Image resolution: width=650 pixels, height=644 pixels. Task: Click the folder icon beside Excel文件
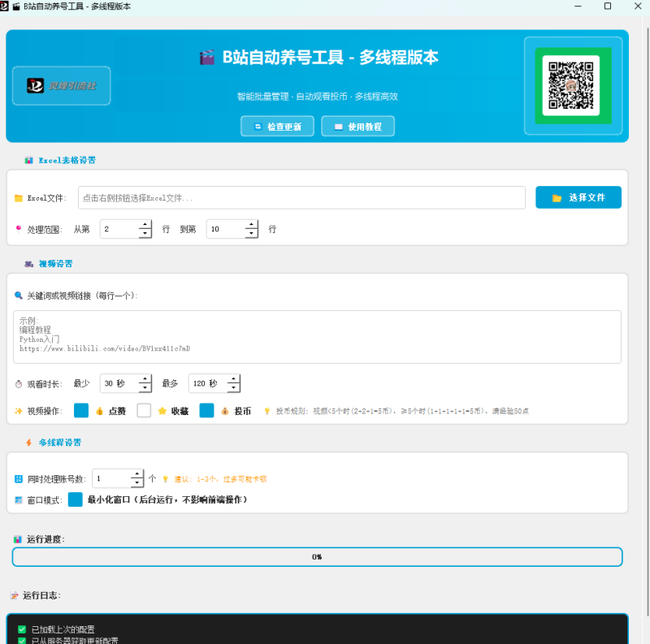(x=18, y=197)
